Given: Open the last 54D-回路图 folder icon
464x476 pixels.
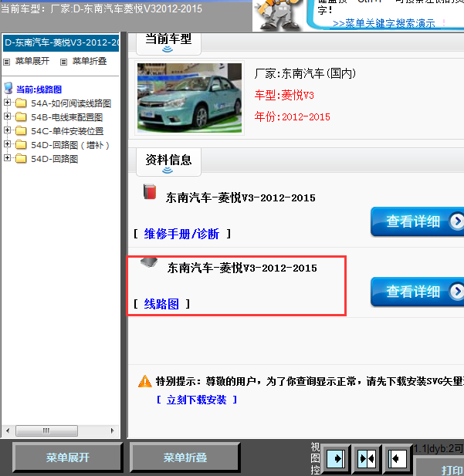Looking at the screenshot, I should click(x=21, y=158).
